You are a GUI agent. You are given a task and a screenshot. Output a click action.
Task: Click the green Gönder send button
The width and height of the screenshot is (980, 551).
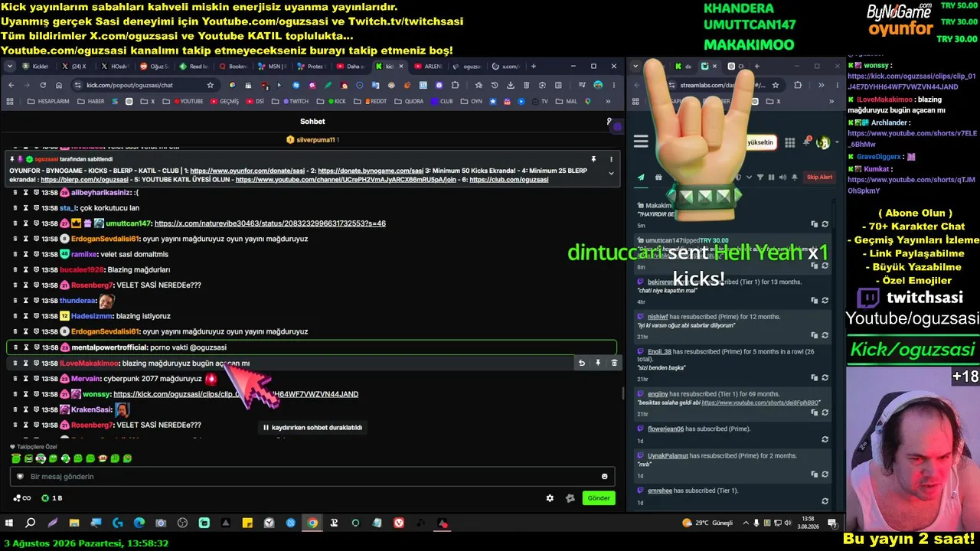[x=599, y=498]
